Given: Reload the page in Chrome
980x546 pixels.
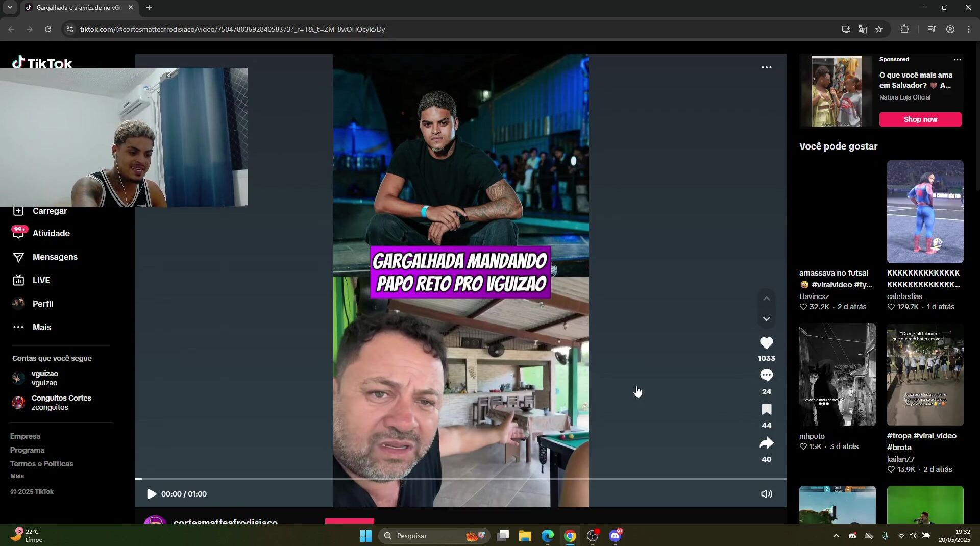Looking at the screenshot, I should pyautogui.click(x=48, y=29).
